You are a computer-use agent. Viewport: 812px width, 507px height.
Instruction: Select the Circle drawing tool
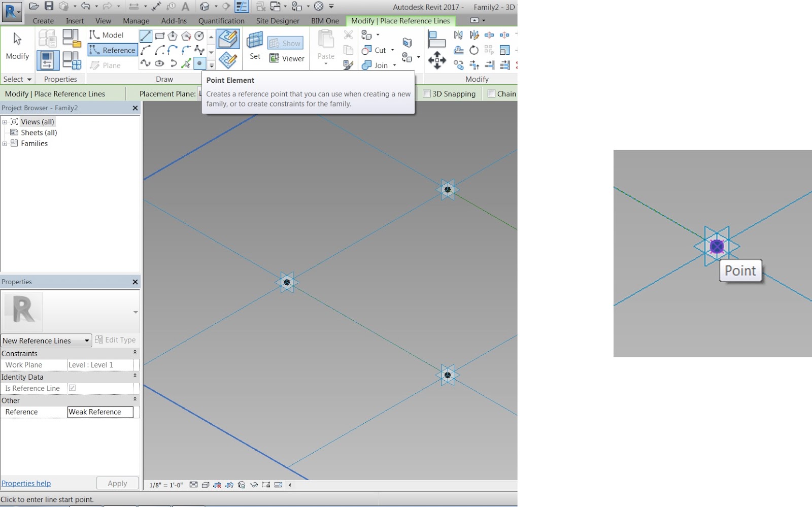click(199, 36)
